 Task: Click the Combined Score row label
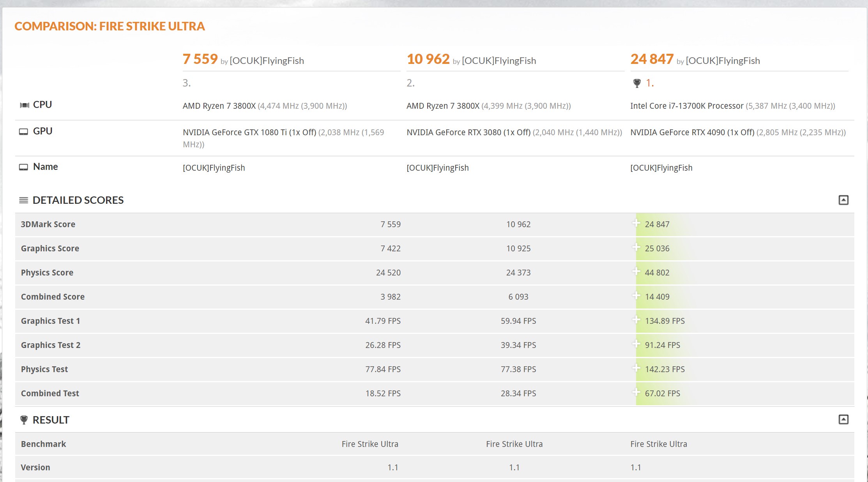click(x=53, y=297)
